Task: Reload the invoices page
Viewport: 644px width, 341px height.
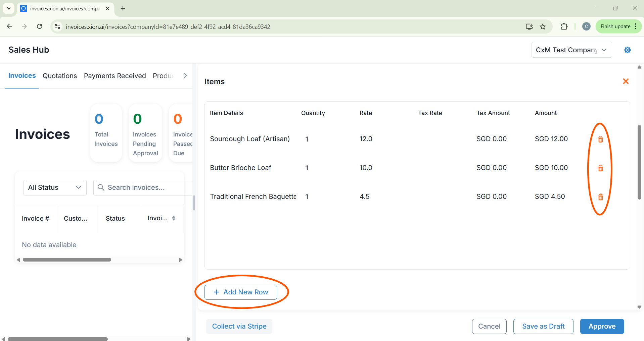Action: 39,26
